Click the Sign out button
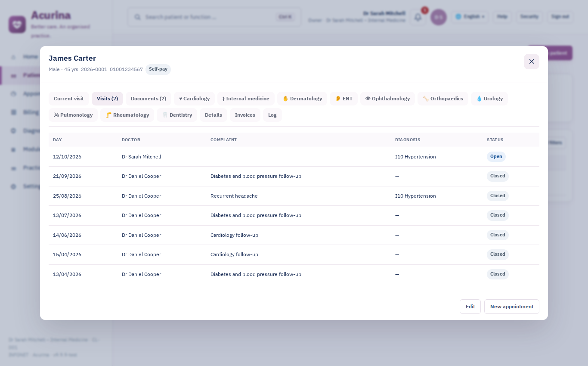588x366 pixels. coord(560,17)
